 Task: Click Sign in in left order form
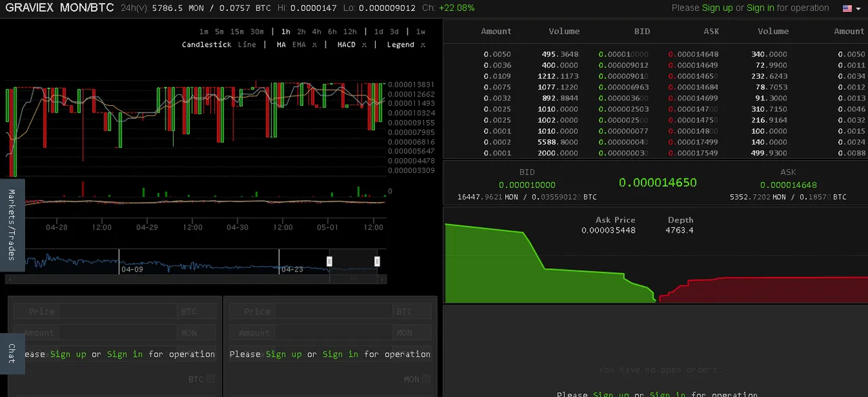click(x=125, y=354)
